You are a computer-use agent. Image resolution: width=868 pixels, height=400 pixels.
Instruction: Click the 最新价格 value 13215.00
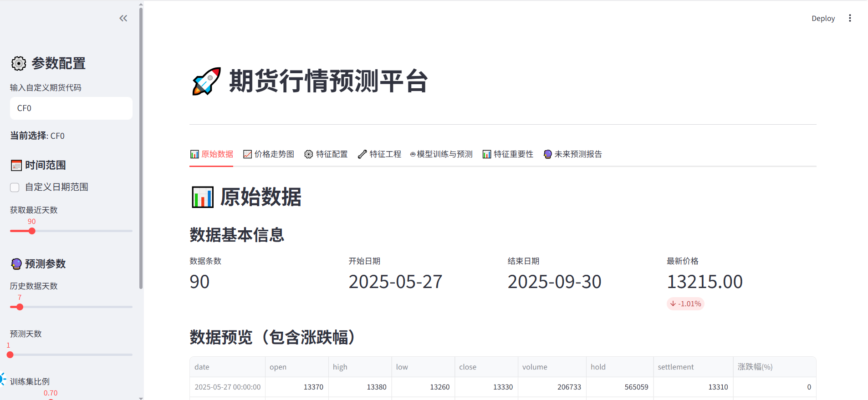point(705,282)
